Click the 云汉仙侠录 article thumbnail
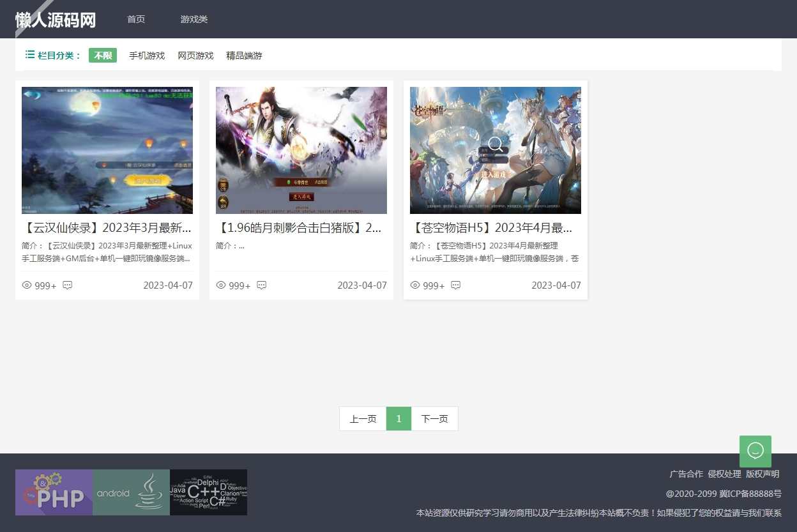 [x=107, y=150]
